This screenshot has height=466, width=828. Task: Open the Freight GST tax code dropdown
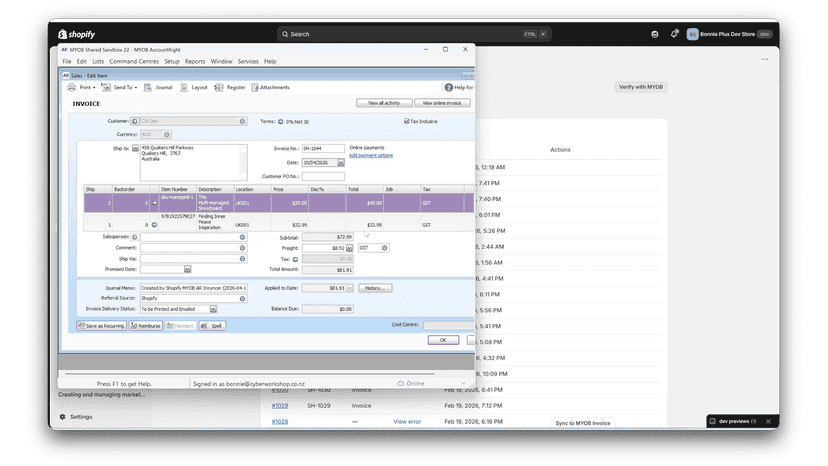point(384,248)
